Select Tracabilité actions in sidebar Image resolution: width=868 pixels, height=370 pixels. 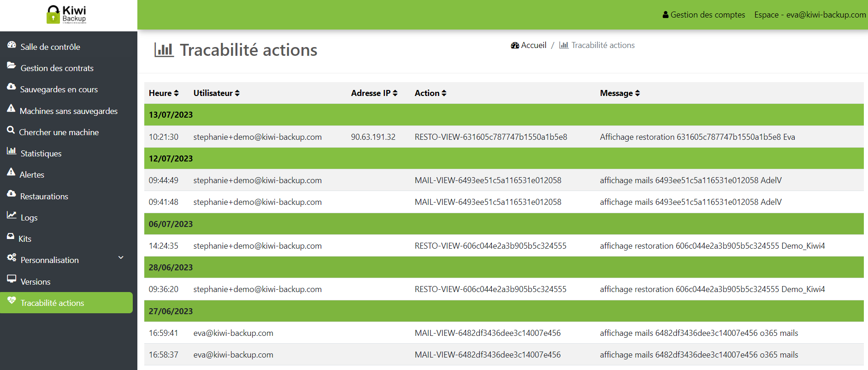coord(66,303)
